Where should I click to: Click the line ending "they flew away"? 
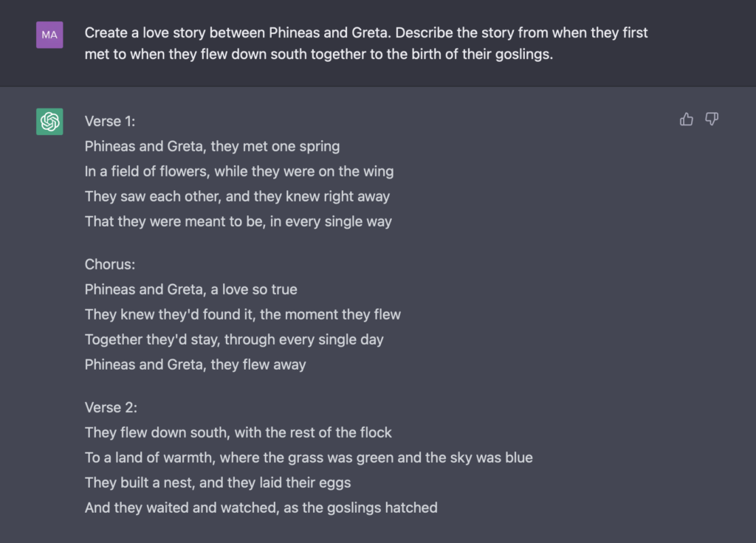[195, 364]
